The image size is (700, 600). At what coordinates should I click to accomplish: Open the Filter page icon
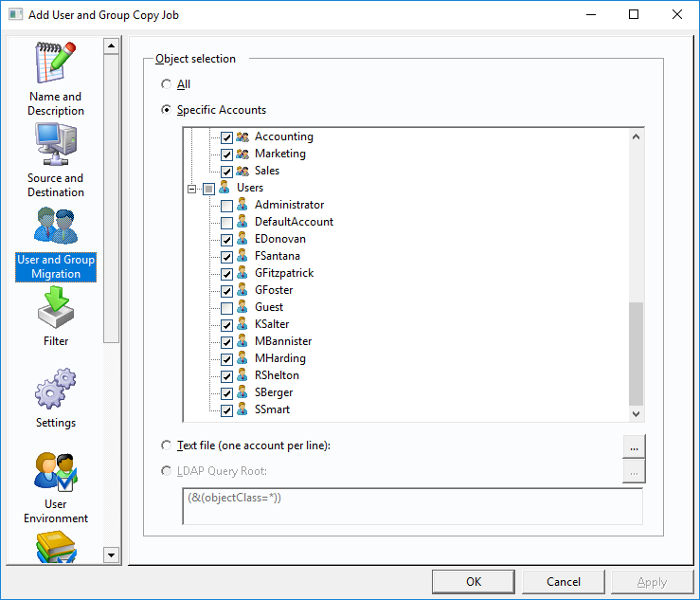click(x=56, y=307)
